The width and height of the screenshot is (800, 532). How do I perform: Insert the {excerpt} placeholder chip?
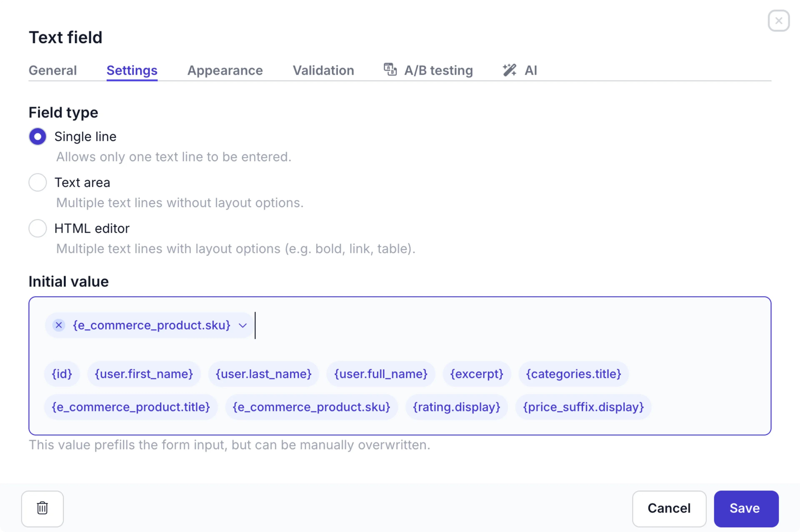coord(476,374)
